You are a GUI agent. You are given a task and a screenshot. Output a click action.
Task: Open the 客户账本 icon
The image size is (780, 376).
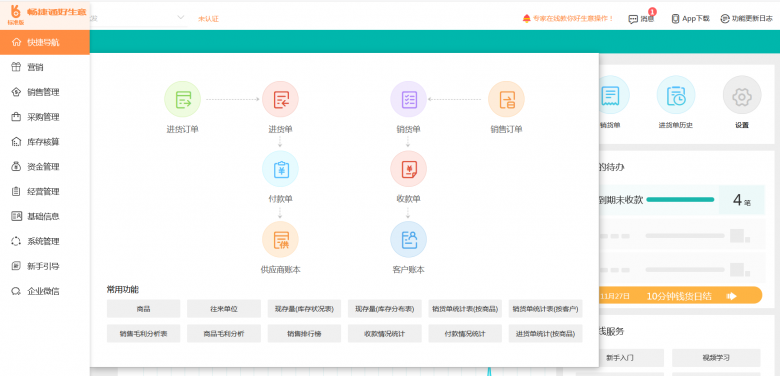tap(408, 240)
